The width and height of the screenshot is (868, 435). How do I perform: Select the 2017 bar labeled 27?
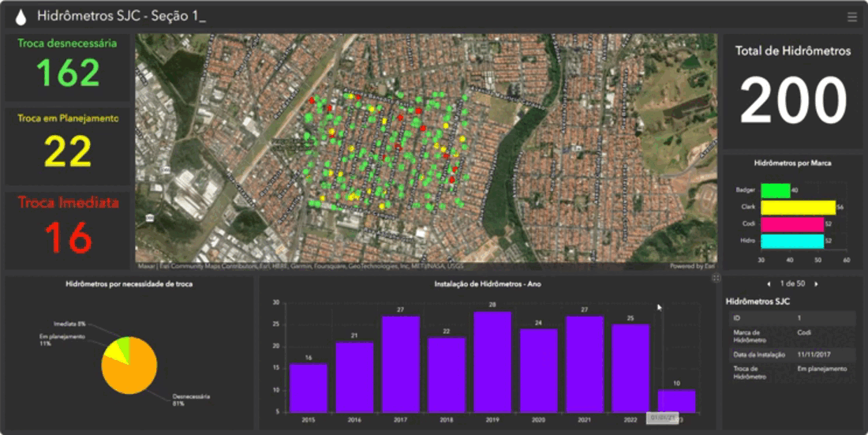point(400,364)
